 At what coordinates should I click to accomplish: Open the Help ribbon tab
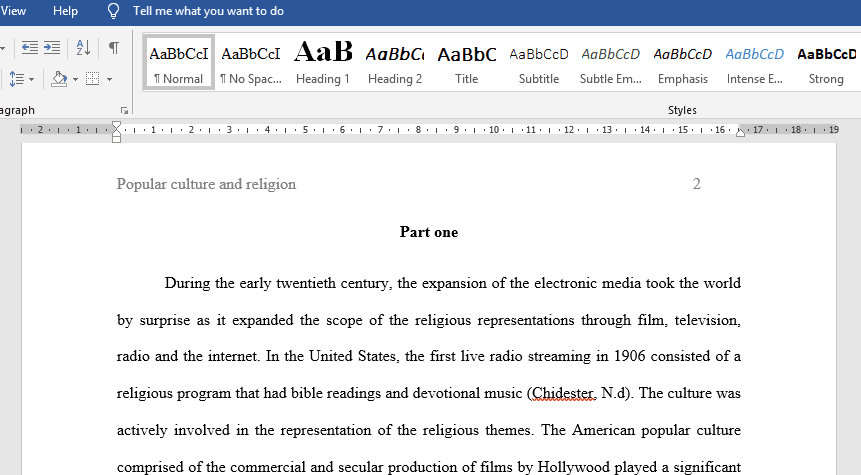pyautogui.click(x=65, y=11)
